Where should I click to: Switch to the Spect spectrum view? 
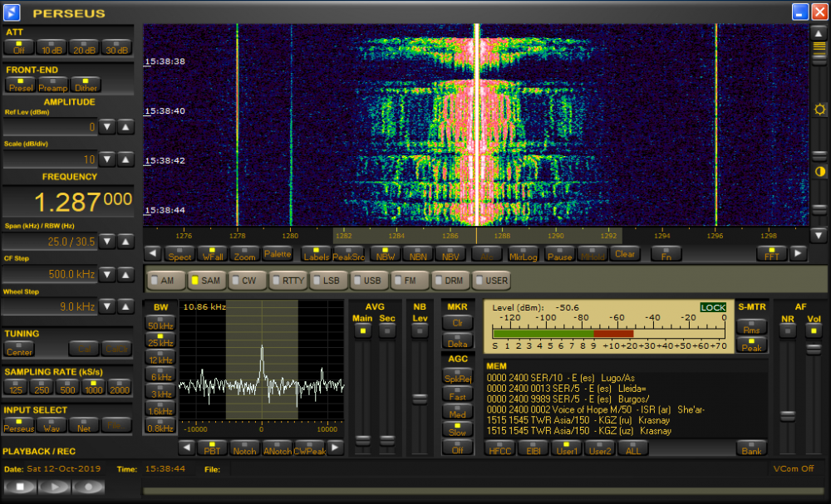coord(180,254)
